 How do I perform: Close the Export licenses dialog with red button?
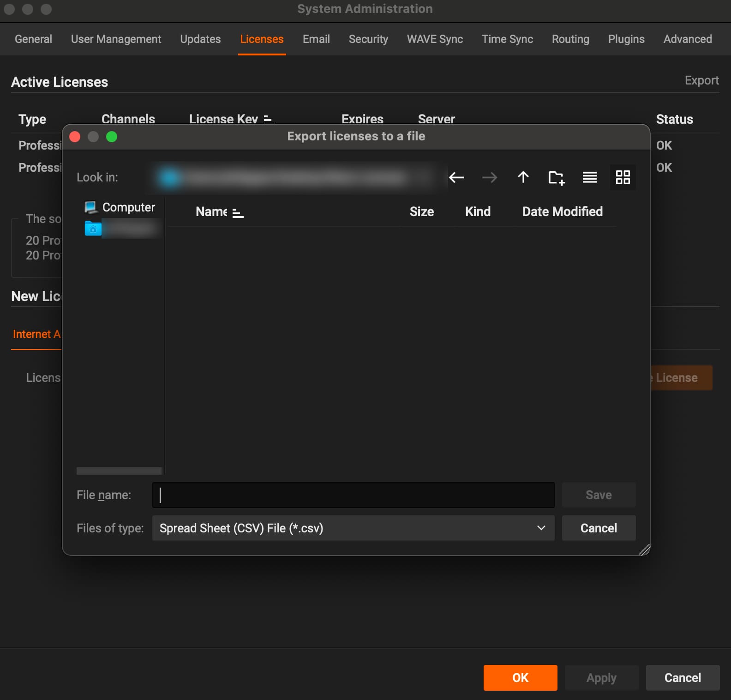tap(75, 137)
